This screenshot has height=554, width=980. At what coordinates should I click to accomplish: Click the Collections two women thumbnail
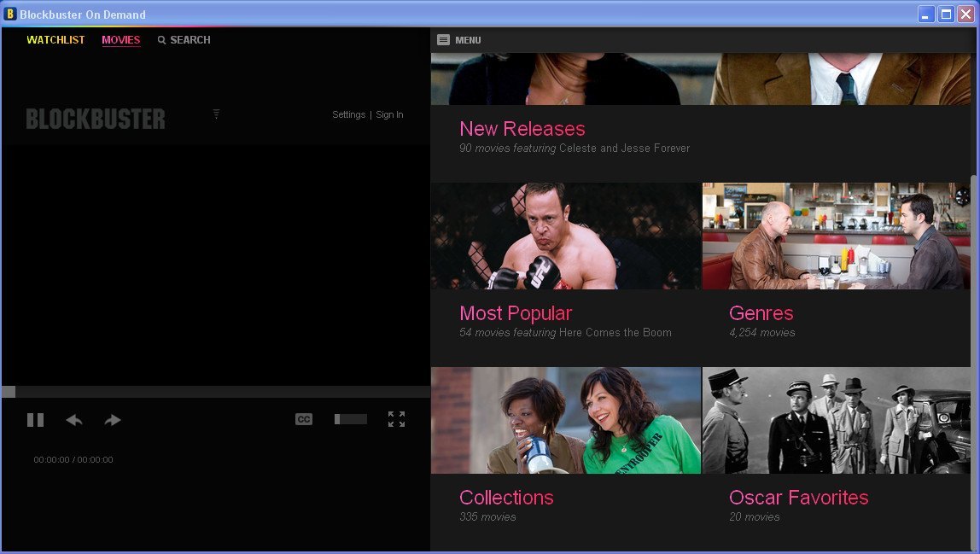click(566, 420)
